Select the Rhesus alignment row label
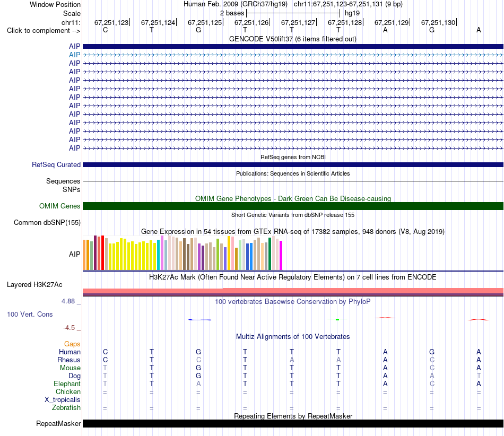504x436 pixels. tap(69, 360)
